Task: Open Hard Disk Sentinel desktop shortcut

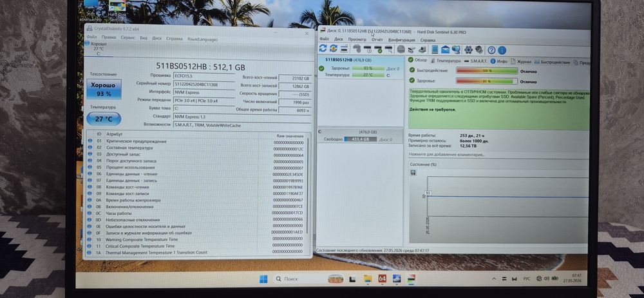Action: tap(117, 11)
